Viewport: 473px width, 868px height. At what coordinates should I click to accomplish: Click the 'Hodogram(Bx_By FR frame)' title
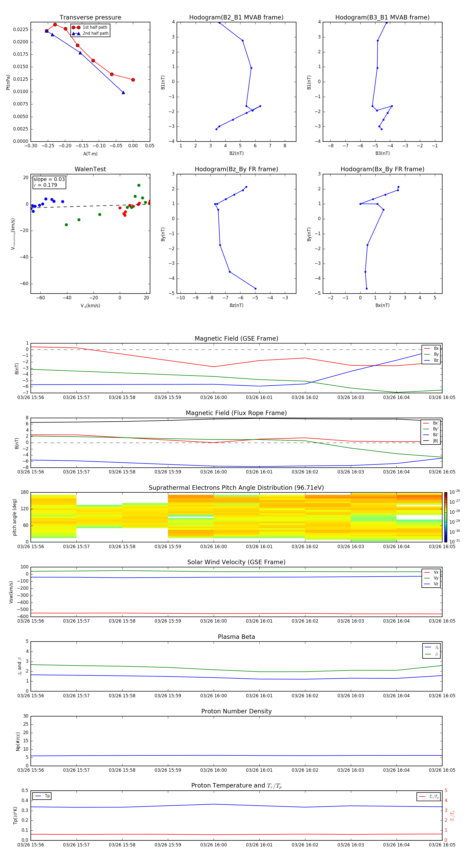click(x=382, y=169)
